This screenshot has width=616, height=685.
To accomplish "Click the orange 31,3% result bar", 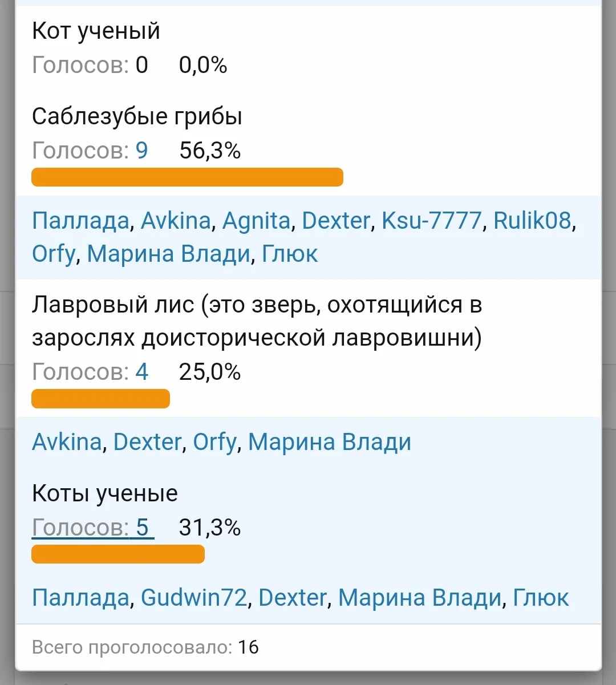I will point(118,554).
